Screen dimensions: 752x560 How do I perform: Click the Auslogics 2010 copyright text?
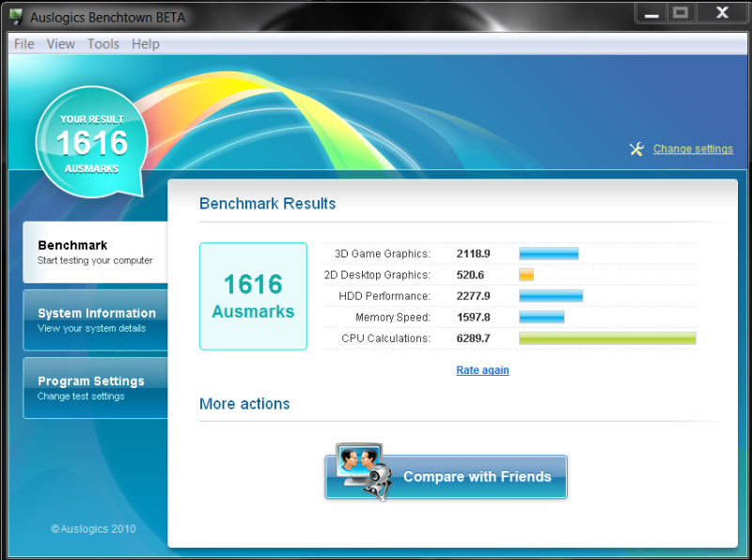pos(93,529)
